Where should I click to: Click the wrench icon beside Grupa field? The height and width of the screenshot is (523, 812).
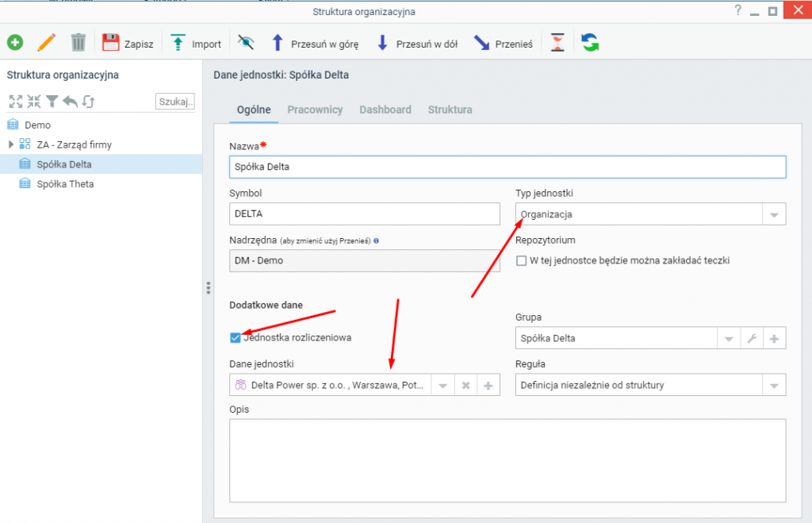point(751,339)
